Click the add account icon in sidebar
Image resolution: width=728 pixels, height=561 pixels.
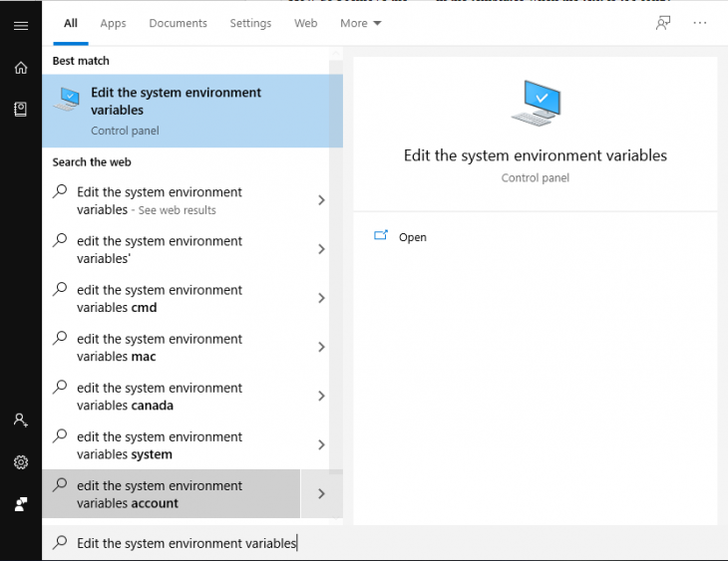point(20,421)
